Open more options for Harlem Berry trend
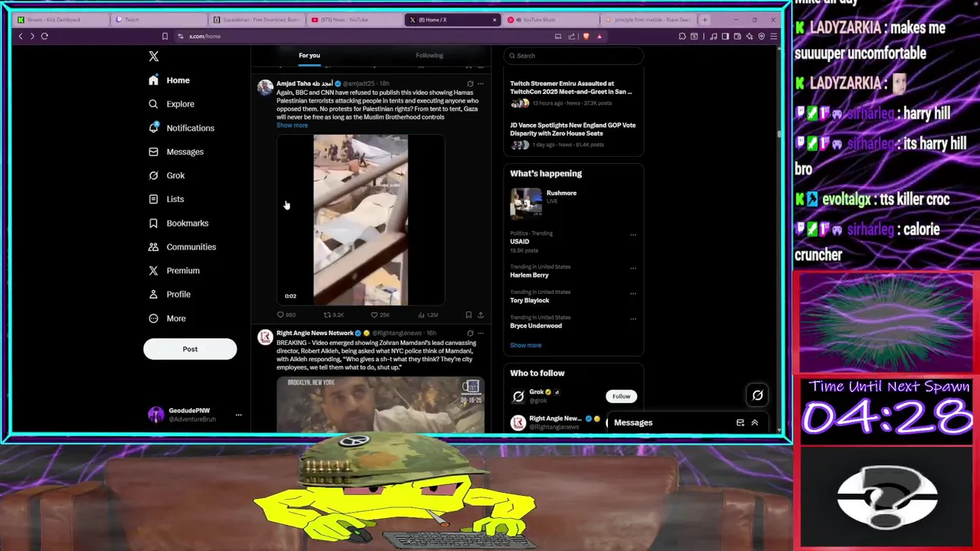Image resolution: width=980 pixels, height=551 pixels. 633,268
